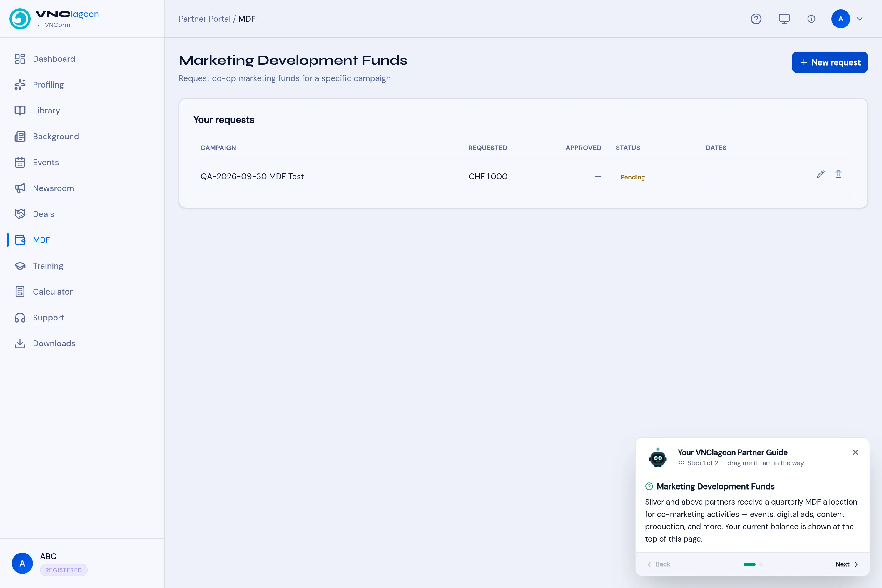Screen dimensions: 882x588
Task: Open the Deals menu item
Action: pyautogui.click(x=82, y=214)
